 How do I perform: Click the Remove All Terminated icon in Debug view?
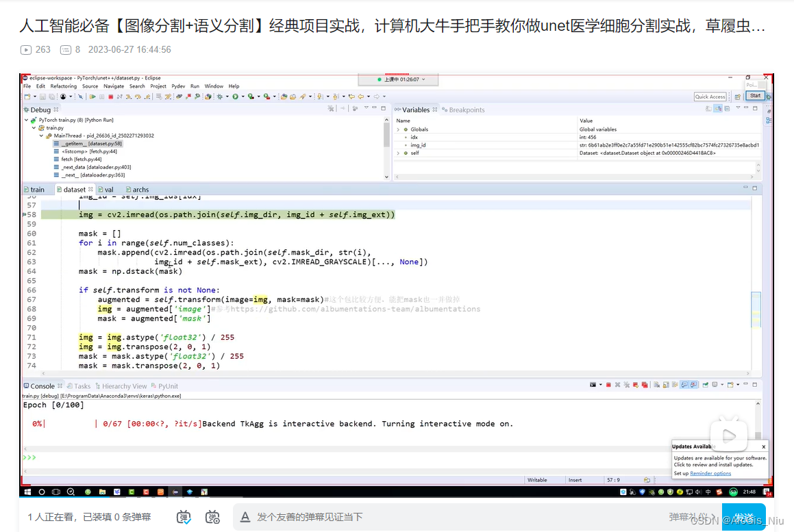pos(331,108)
